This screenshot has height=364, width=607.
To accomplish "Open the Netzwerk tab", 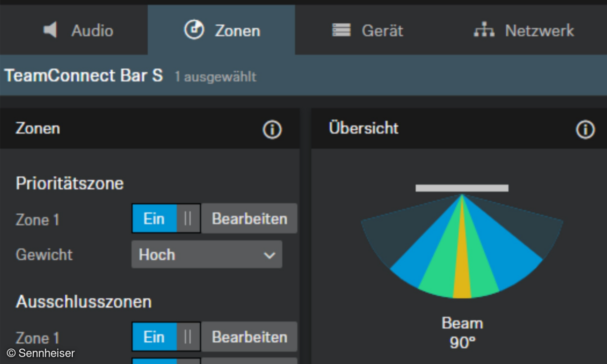I will (x=524, y=30).
